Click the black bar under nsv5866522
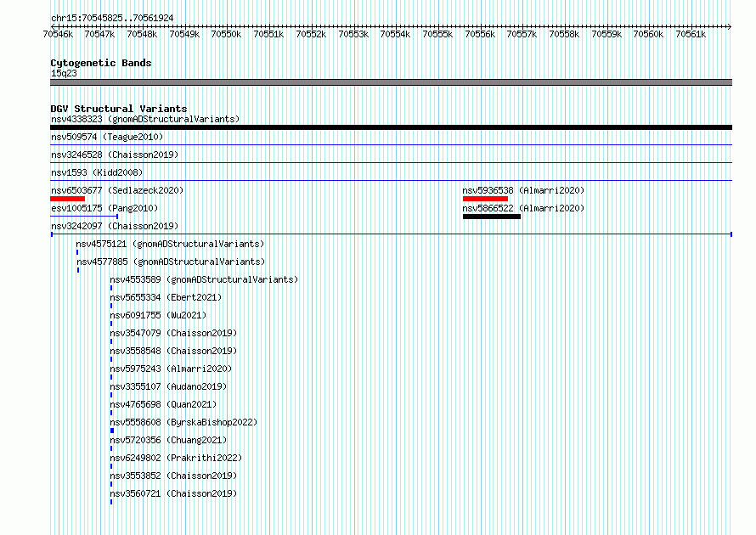The height and width of the screenshot is (535, 756). coord(492,217)
